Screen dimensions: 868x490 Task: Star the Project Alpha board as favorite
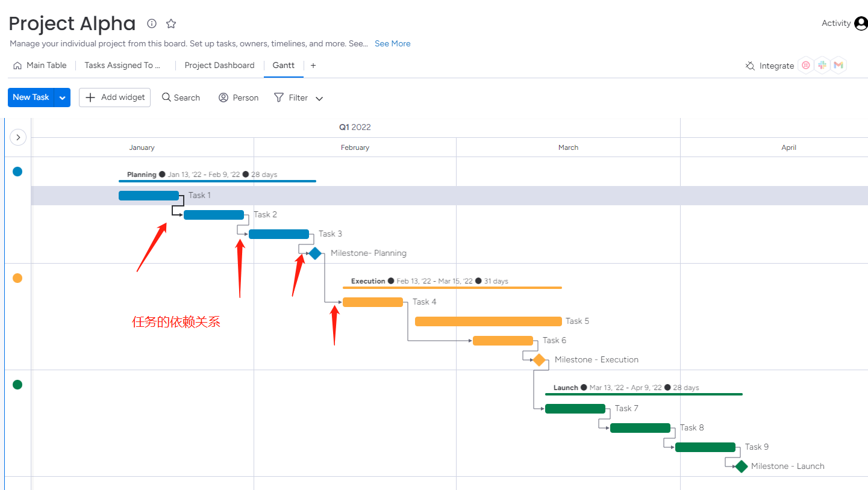pos(171,23)
